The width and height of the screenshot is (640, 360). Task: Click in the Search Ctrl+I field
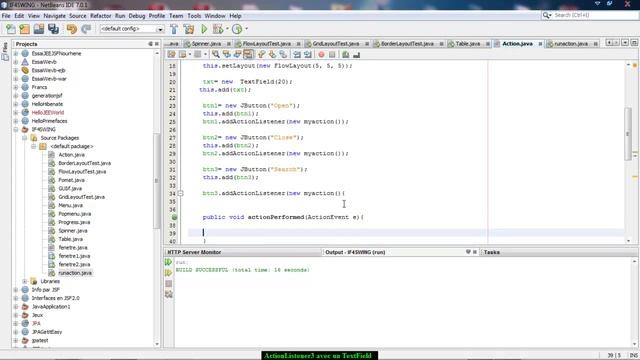point(596,15)
